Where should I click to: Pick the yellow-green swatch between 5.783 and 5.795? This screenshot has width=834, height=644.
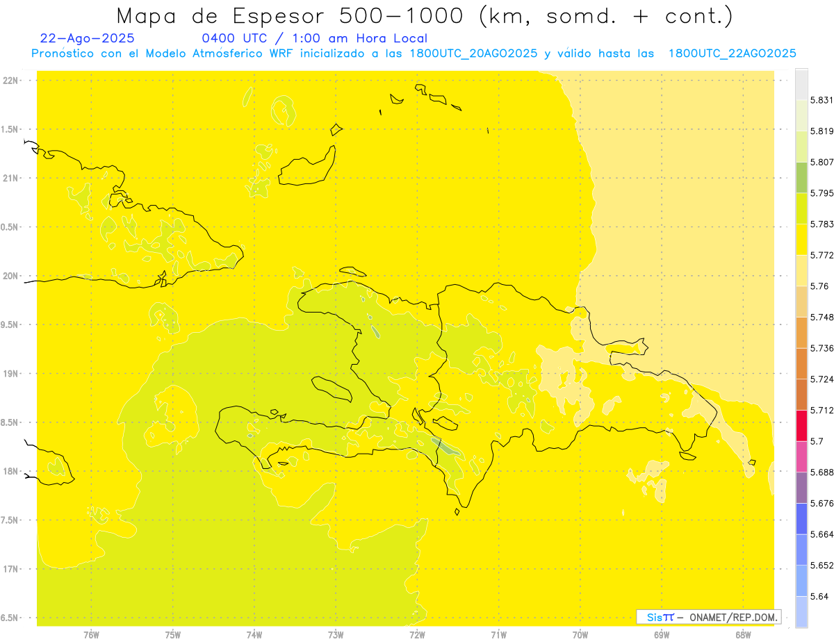click(x=801, y=208)
